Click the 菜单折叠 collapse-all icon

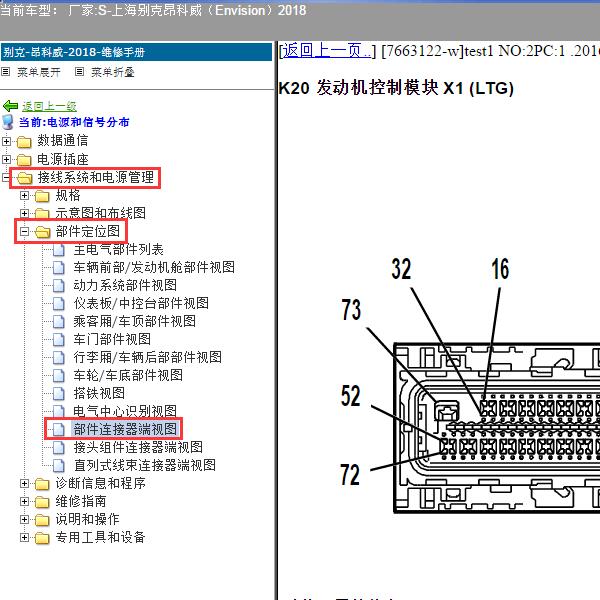coord(79,72)
